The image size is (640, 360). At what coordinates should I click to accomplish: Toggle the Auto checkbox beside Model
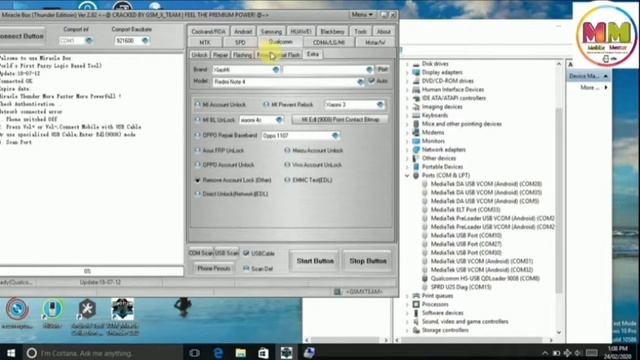click(x=371, y=81)
